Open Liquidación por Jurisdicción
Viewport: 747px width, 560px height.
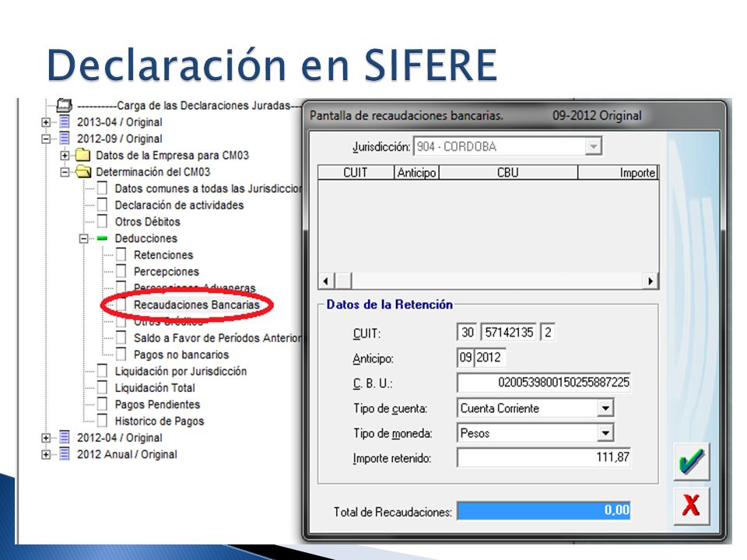point(181,371)
